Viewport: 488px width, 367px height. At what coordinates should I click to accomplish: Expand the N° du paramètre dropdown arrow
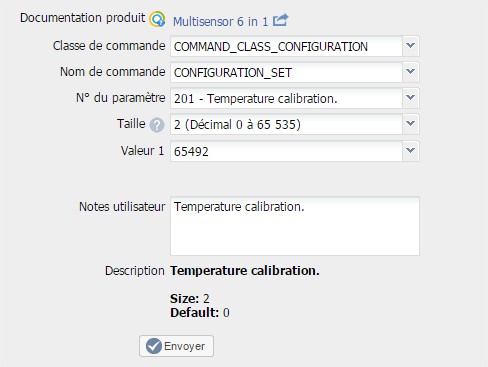[411, 98]
